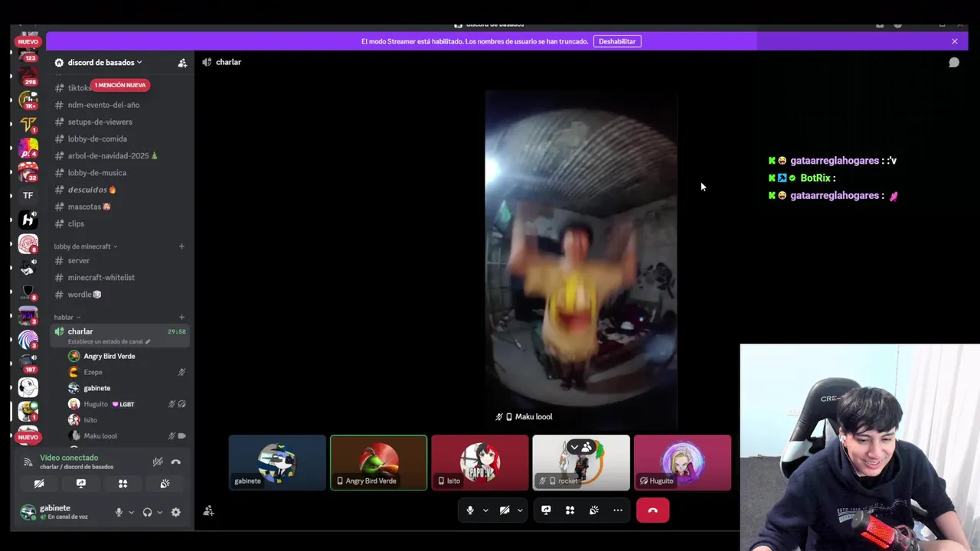Open the chat thread icon at top right
This screenshot has width=980, height=551.
(954, 62)
